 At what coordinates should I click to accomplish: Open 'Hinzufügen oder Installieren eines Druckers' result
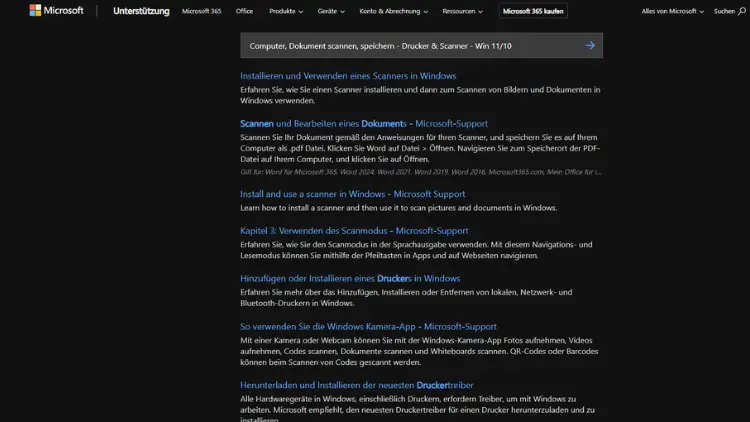(350, 278)
